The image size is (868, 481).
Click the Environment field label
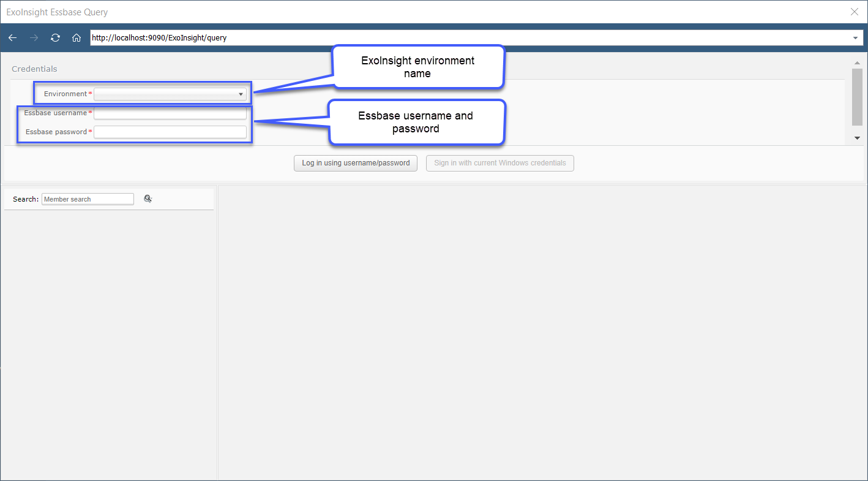click(65, 94)
